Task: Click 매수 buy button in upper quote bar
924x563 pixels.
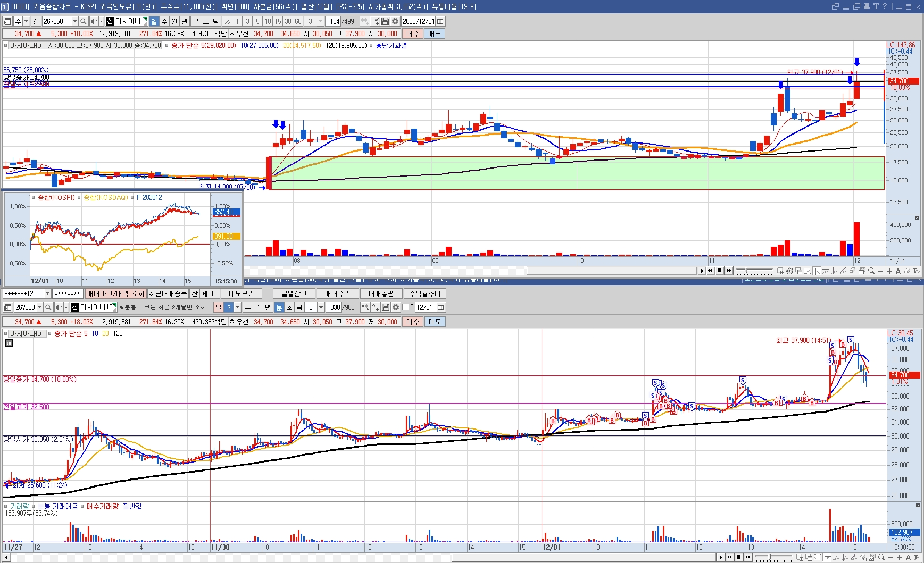Action: coord(412,33)
